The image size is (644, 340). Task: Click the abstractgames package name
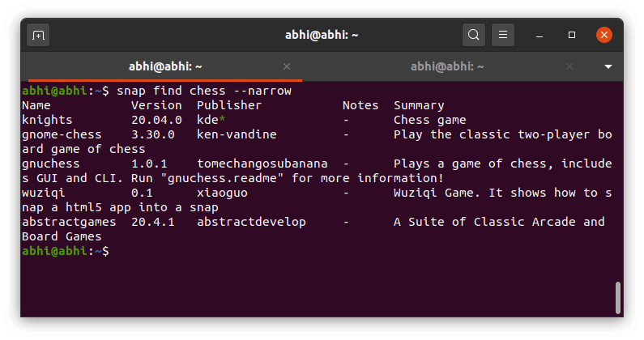pyautogui.click(x=69, y=222)
